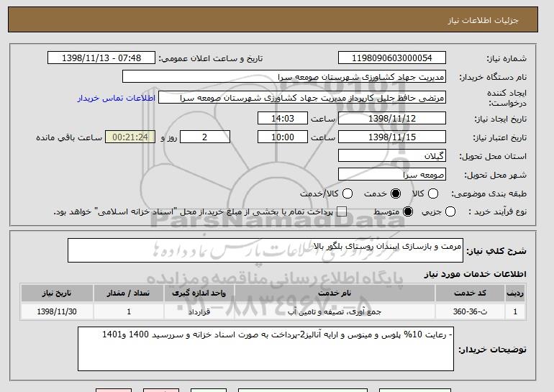Click the تعداد / مقدار column header

click(x=129, y=293)
